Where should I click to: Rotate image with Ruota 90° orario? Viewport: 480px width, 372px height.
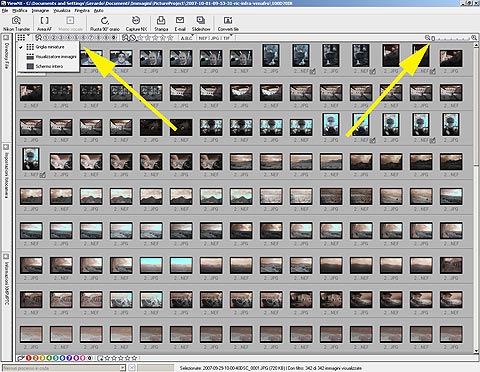105,24
